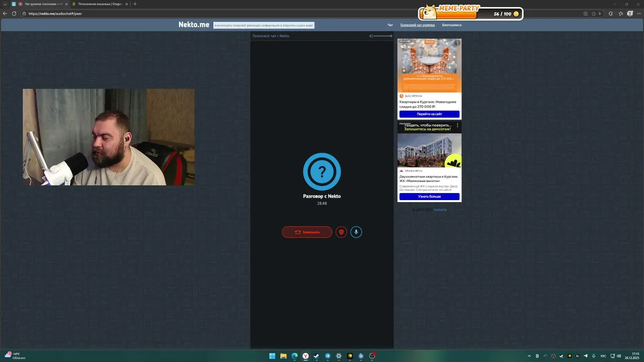End the call with the red Завершить button
This screenshot has height=362, width=644.
coord(307,232)
